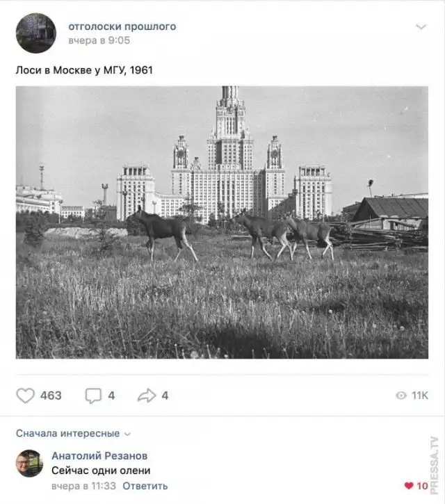Viewport: 445px width, 504px height.
Task: Like the post with the heart icon
Action: click(26, 396)
